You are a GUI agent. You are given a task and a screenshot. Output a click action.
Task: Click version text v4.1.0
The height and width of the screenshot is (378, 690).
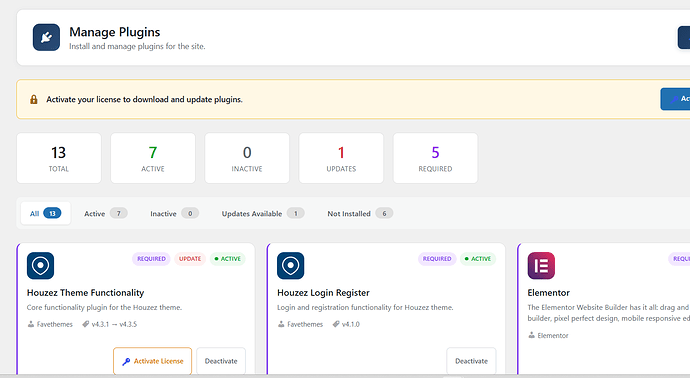tap(351, 324)
